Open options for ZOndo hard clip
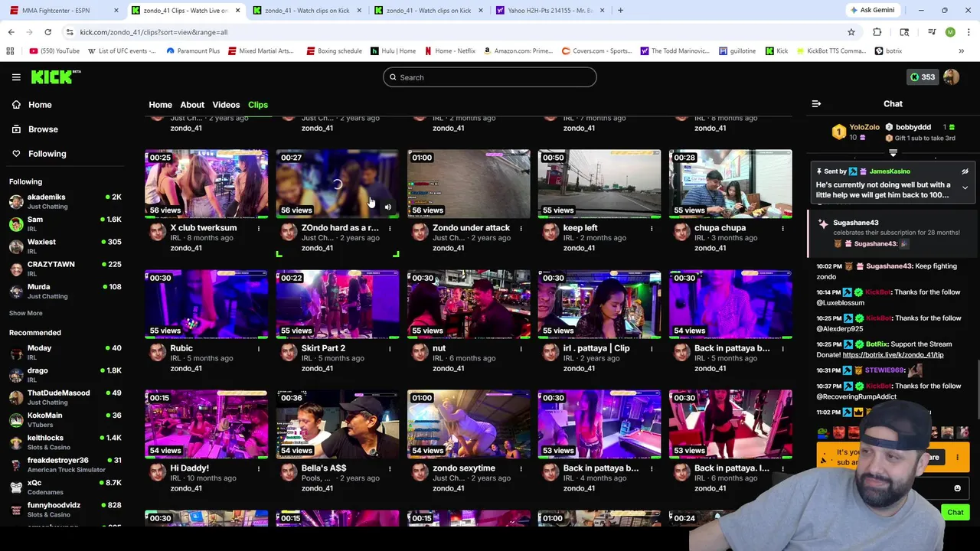The height and width of the screenshot is (551, 980). pyautogui.click(x=390, y=228)
